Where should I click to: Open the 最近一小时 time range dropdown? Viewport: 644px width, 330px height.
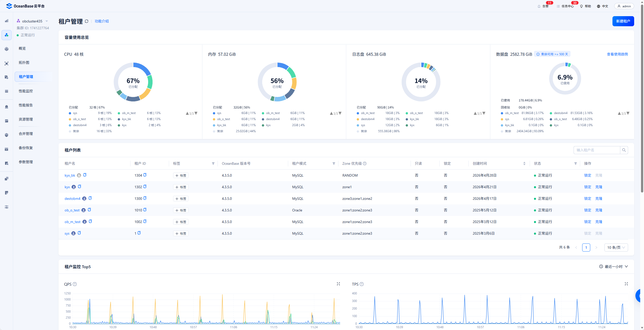coord(613,267)
